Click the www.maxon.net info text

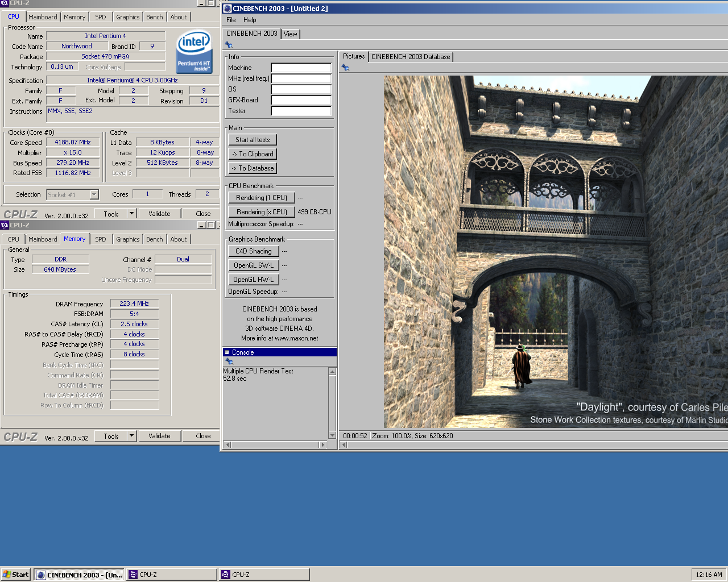tap(296, 338)
